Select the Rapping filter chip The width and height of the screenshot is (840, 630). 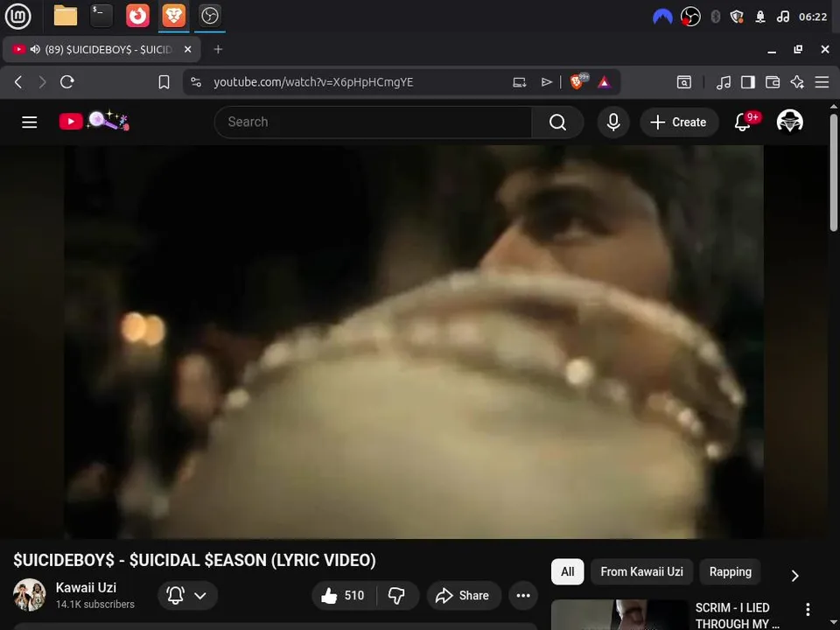click(x=730, y=571)
